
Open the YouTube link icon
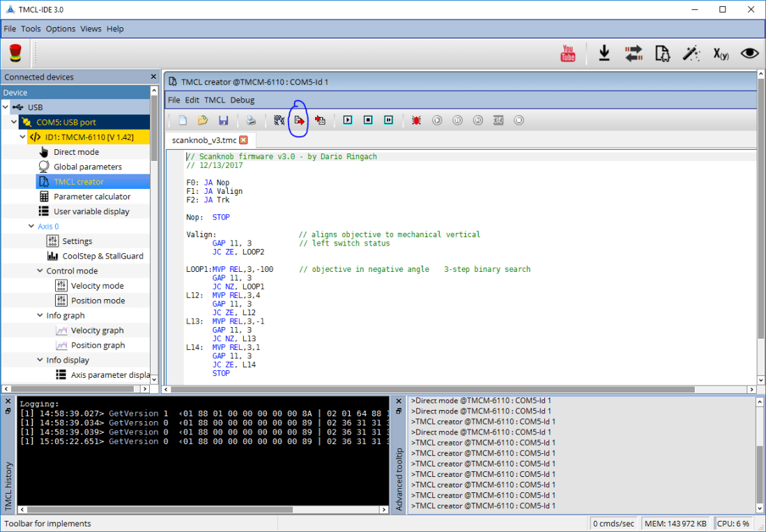pos(568,54)
